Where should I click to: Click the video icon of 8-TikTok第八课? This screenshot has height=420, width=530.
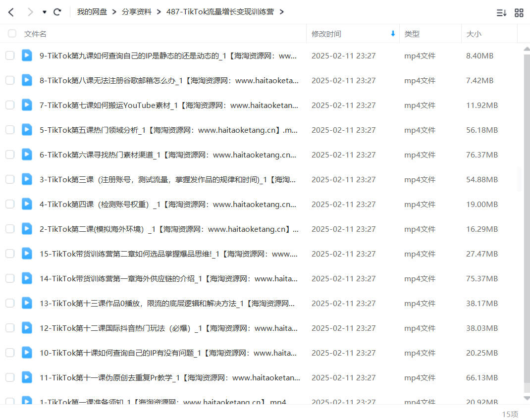pyautogui.click(x=27, y=80)
